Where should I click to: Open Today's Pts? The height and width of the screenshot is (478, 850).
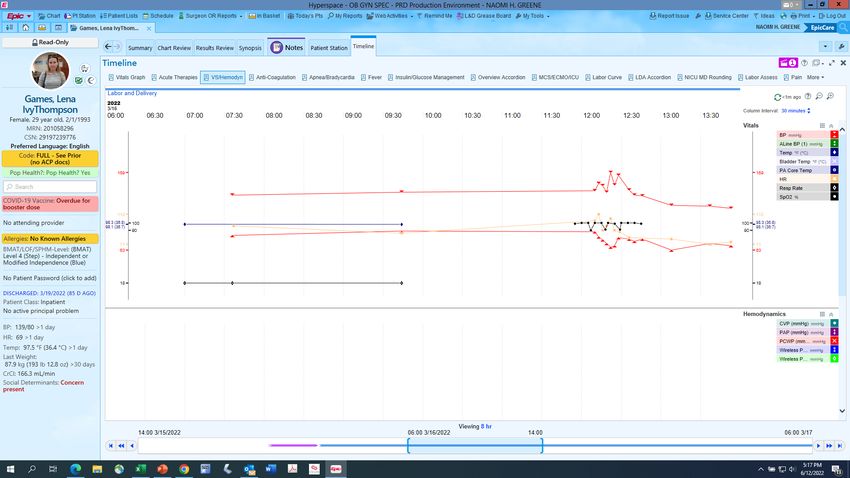coord(305,16)
